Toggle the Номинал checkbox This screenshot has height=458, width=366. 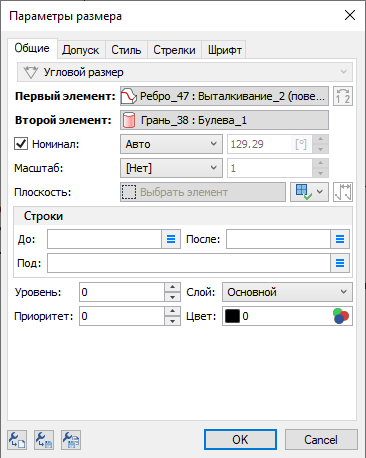21,144
